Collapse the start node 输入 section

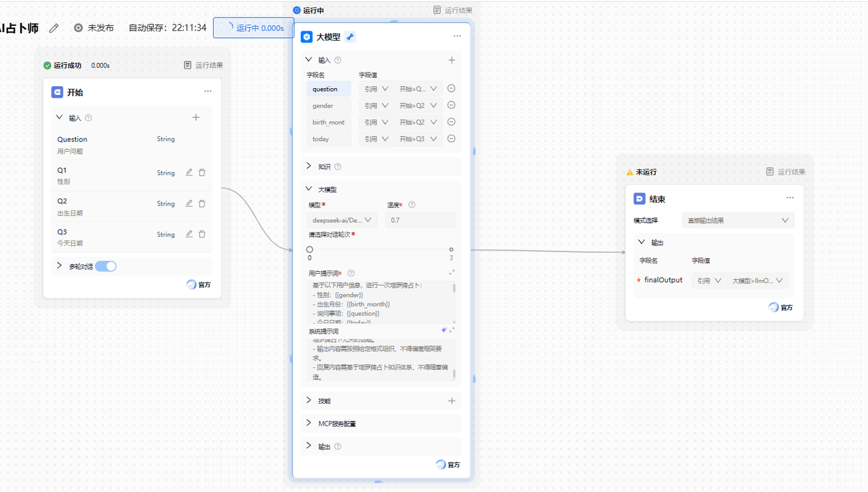59,117
